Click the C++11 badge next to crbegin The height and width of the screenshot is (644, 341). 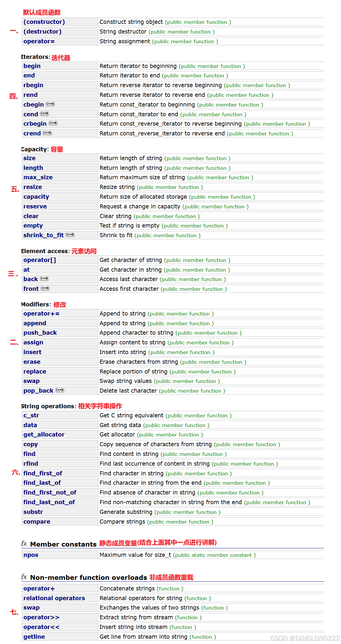click(x=53, y=123)
